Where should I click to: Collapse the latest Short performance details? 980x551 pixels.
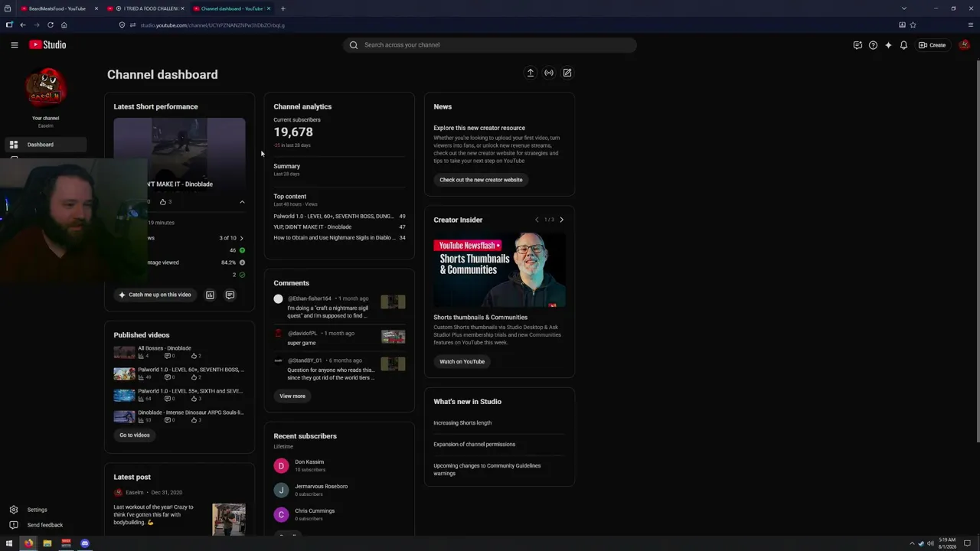pyautogui.click(x=242, y=202)
